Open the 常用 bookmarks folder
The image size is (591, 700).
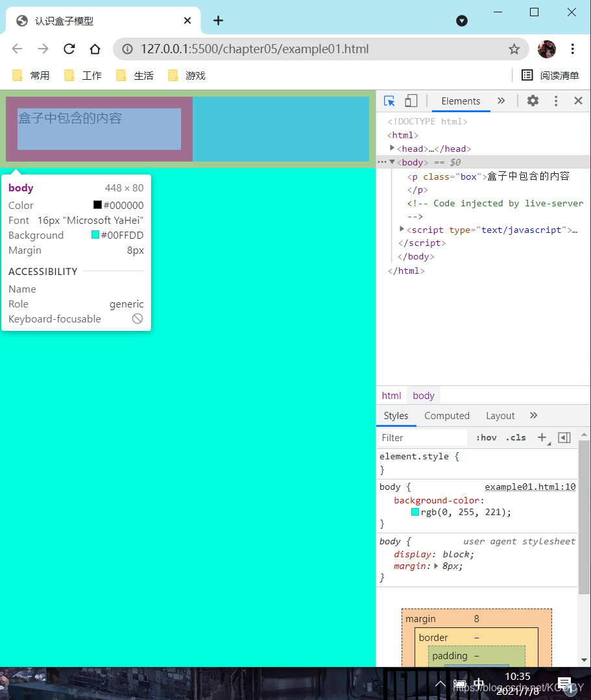[30, 75]
